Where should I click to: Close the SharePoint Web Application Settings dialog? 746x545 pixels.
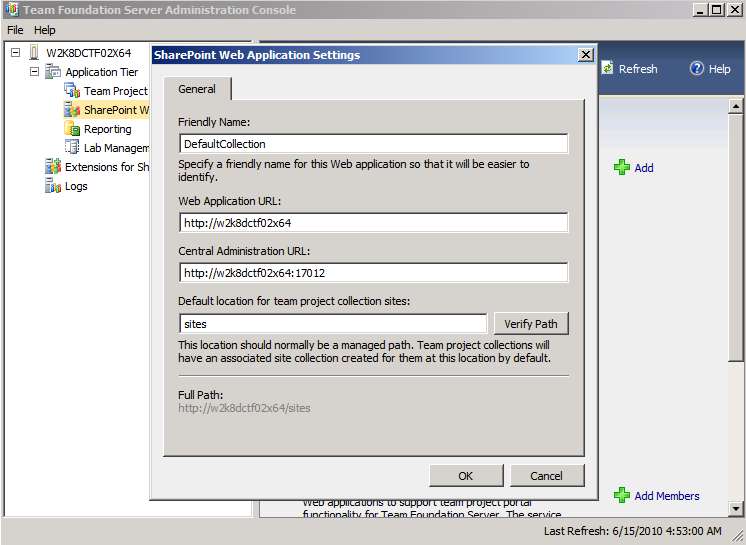click(x=586, y=55)
